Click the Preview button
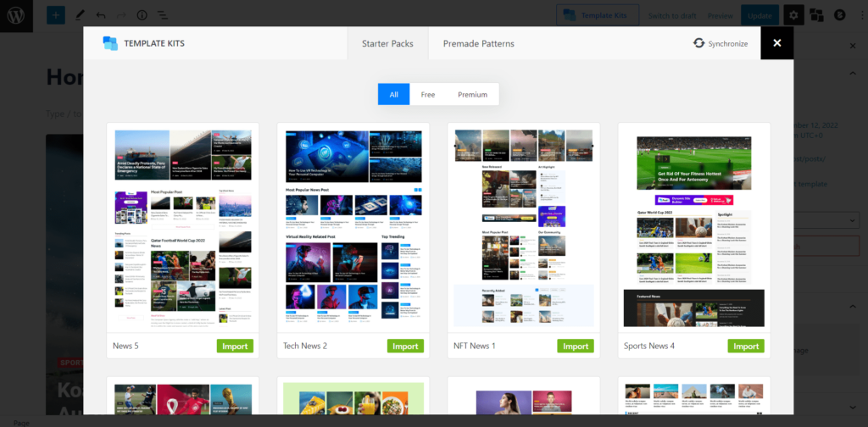Image resolution: width=868 pixels, height=427 pixels. click(x=721, y=15)
